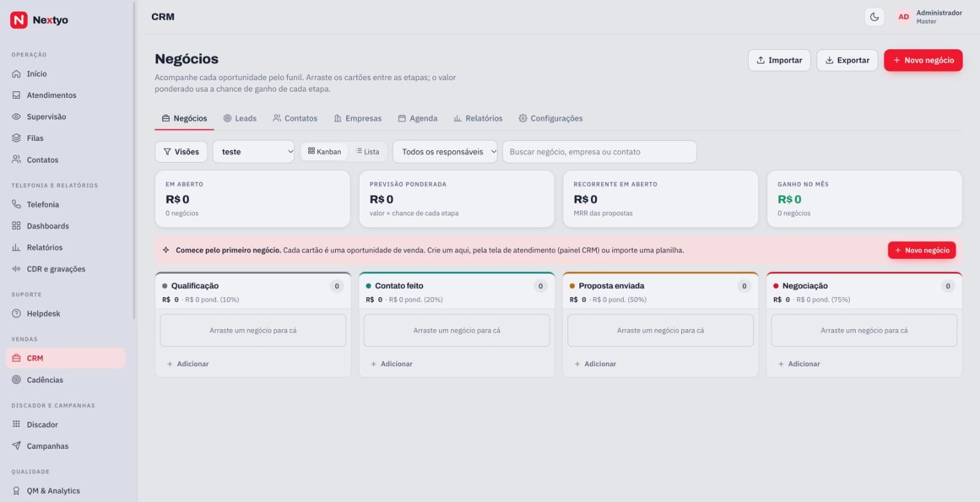Click the Nextyo logo icon
This screenshot has width=980, height=502.
[x=19, y=20]
